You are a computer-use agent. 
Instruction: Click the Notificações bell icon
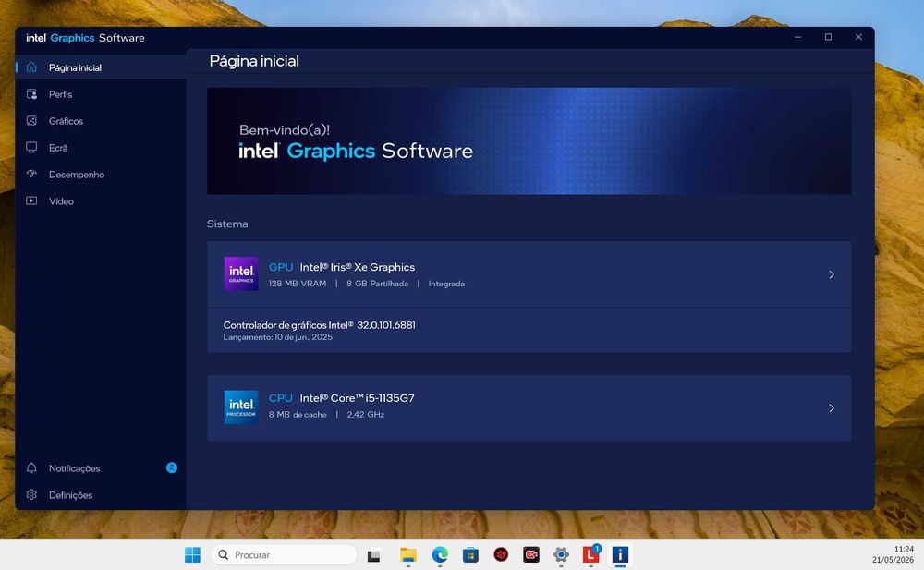31,468
